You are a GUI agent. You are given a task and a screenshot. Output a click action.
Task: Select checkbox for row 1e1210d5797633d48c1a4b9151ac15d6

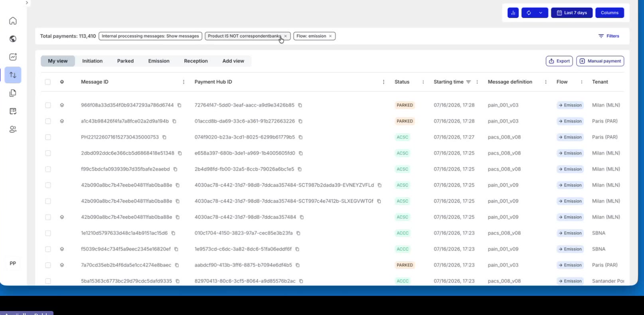point(48,233)
